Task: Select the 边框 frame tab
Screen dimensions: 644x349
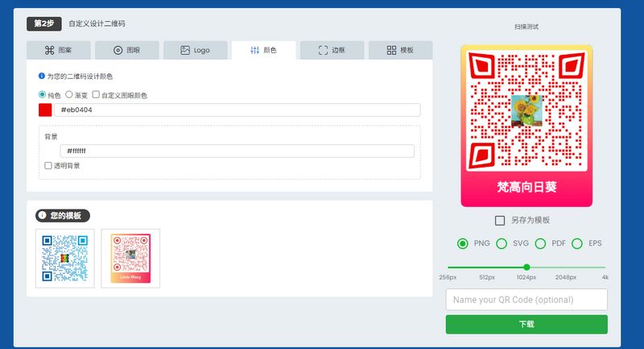Action: (x=332, y=50)
